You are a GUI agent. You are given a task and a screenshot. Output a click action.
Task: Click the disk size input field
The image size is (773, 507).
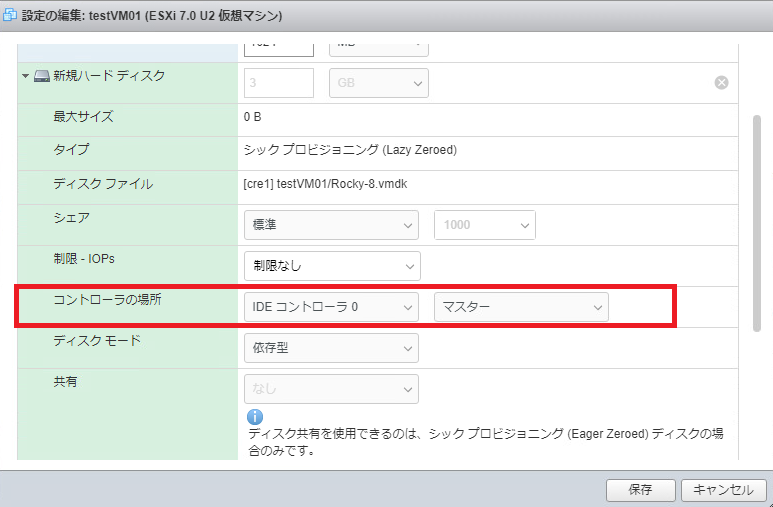click(x=279, y=83)
